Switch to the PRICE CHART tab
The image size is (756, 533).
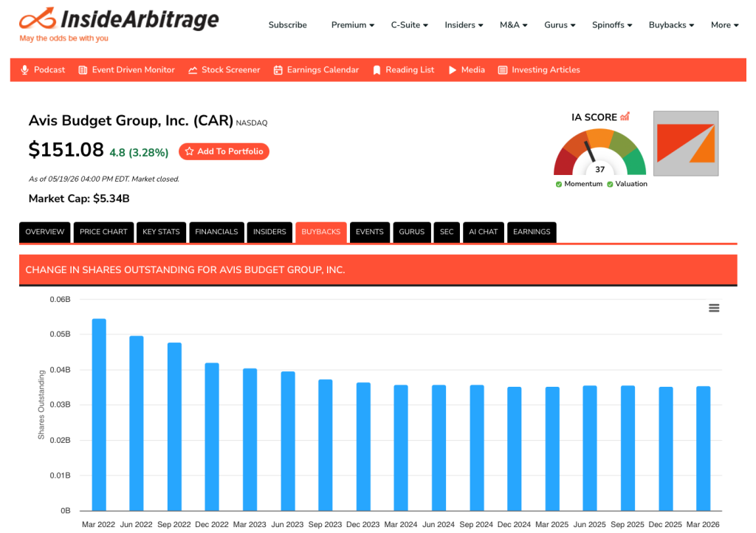click(x=103, y=232)
